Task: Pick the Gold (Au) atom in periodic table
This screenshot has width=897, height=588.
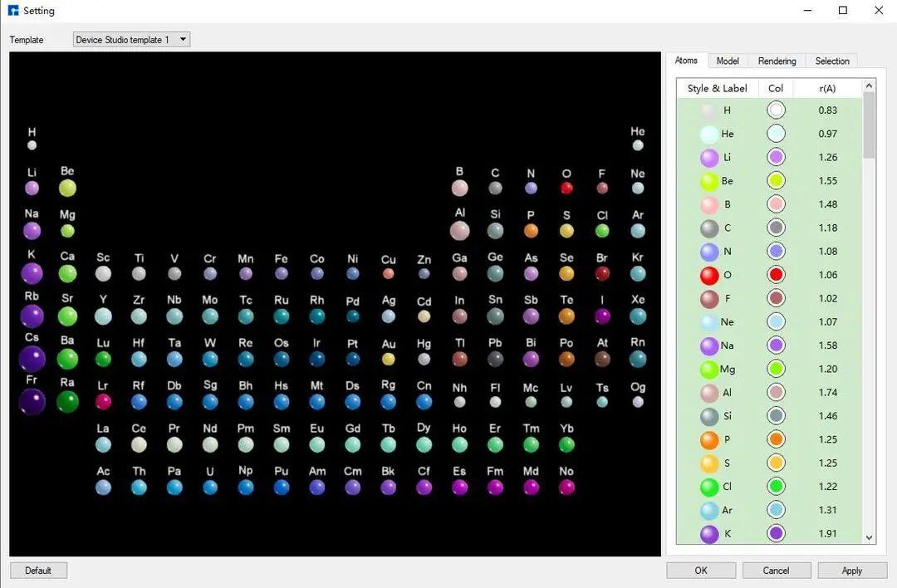Action: pos(389,359)
